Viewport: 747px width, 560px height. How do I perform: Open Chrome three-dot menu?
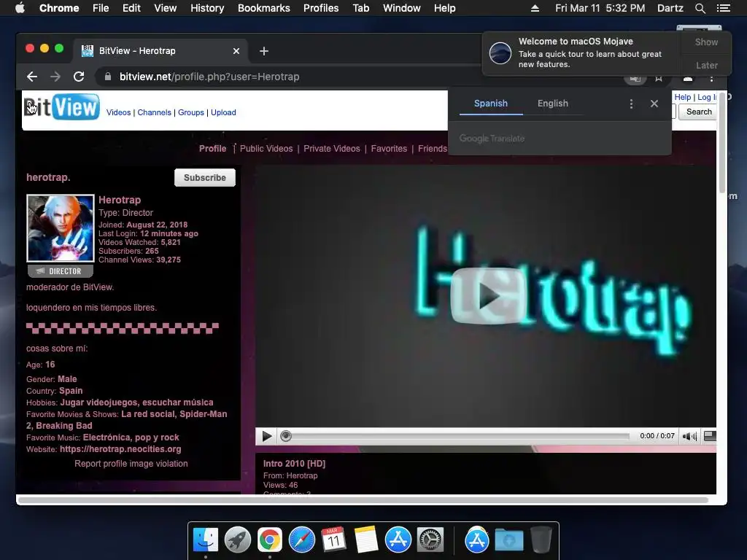coord(712,79)
